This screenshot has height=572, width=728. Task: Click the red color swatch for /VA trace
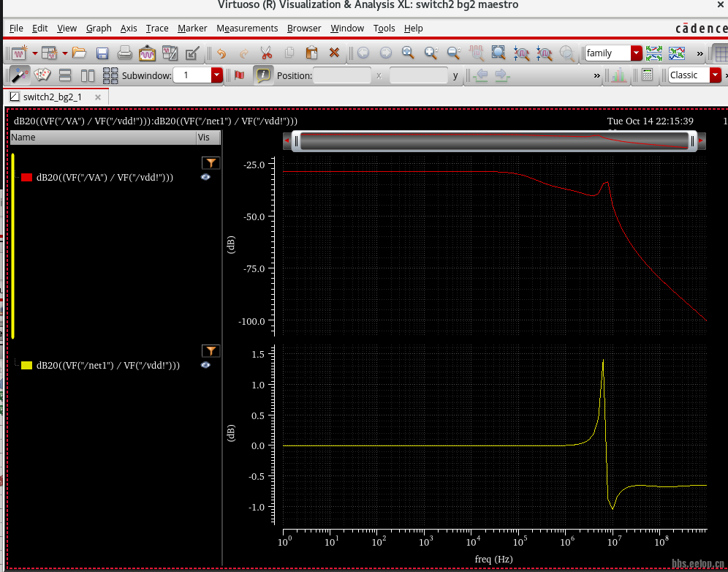(x=27, y=178)
